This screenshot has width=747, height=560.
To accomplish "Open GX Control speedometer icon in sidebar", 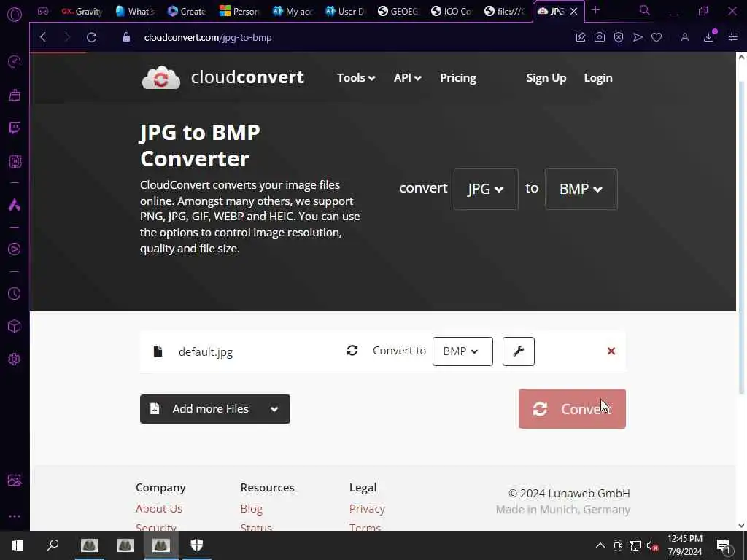I will point(15,61).
